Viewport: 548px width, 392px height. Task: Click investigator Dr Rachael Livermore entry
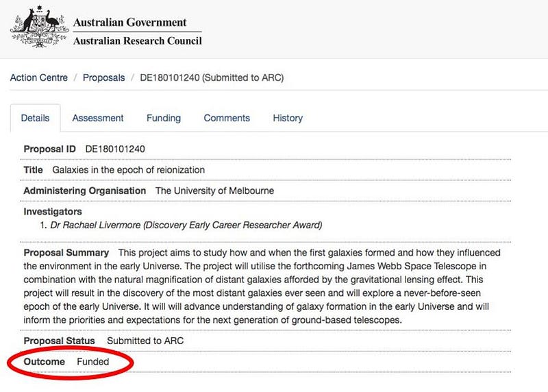pos(186,225)
